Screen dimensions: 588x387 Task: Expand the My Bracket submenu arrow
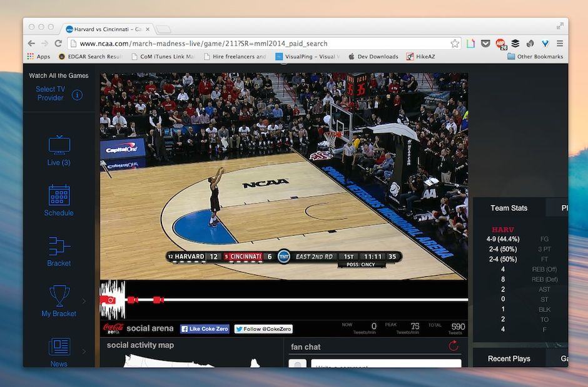click(84, 301)
